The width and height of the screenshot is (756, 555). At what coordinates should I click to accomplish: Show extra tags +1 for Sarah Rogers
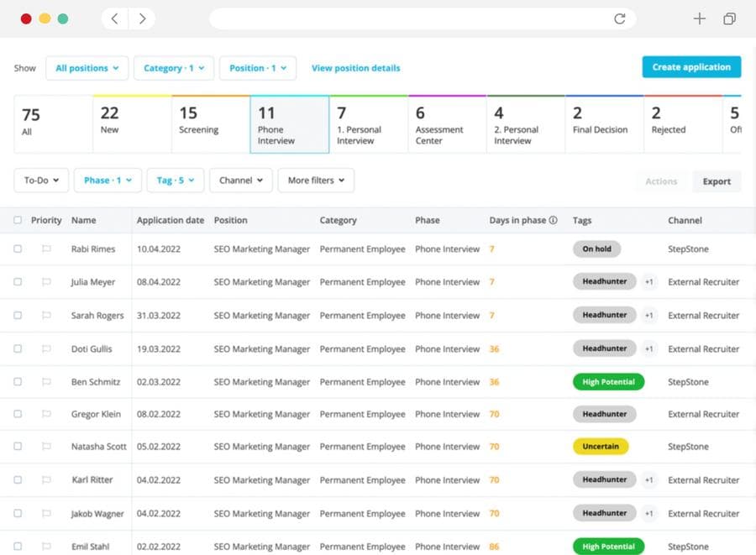coord(649,315)
